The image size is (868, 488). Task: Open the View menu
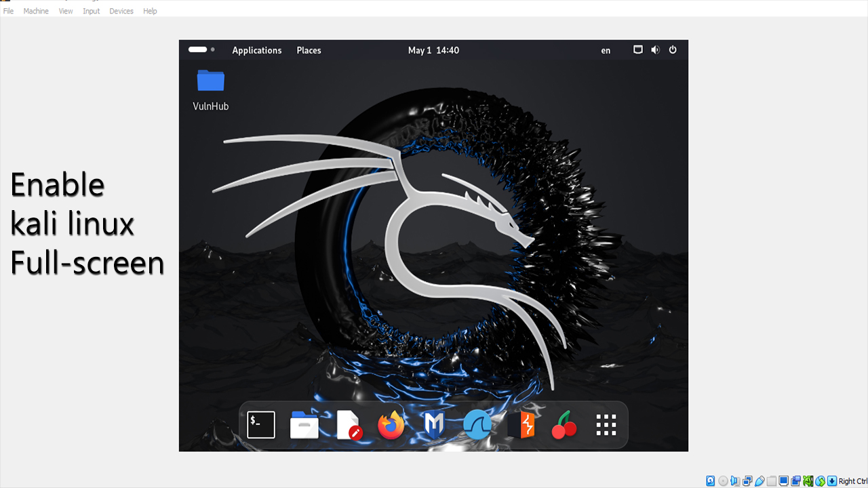pyautogui.click(x=66, y=11)
